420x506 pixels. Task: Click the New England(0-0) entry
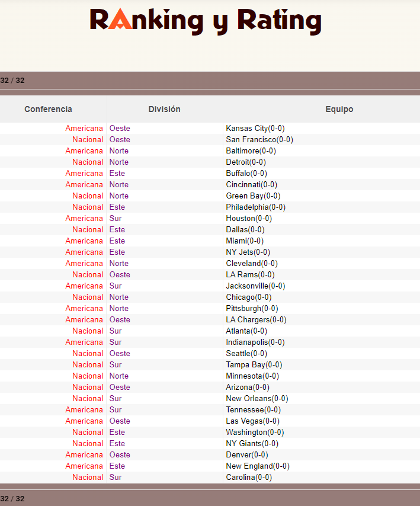[258, 466]
